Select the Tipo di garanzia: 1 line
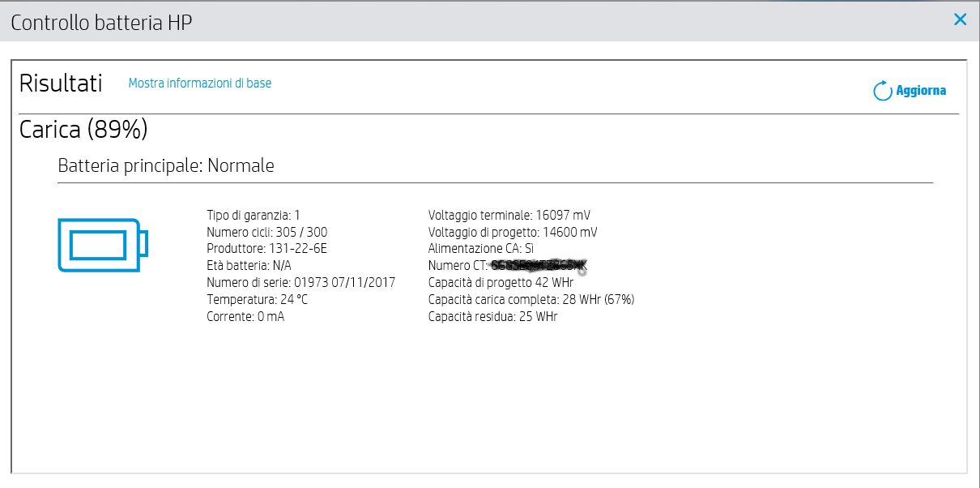Screen dimensions: 980x488 click(x=254, y=215)
